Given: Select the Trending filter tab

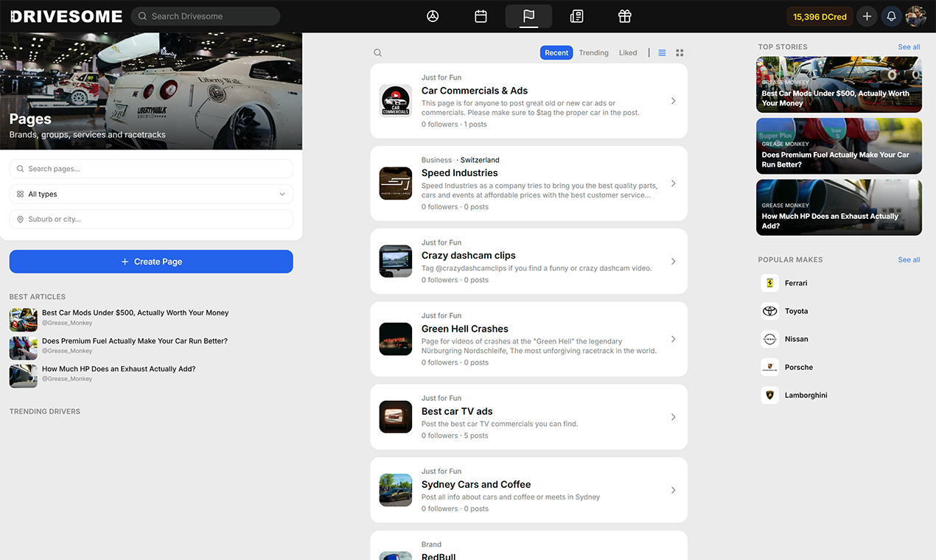Looking at the screenshot, I should point(593,53).
